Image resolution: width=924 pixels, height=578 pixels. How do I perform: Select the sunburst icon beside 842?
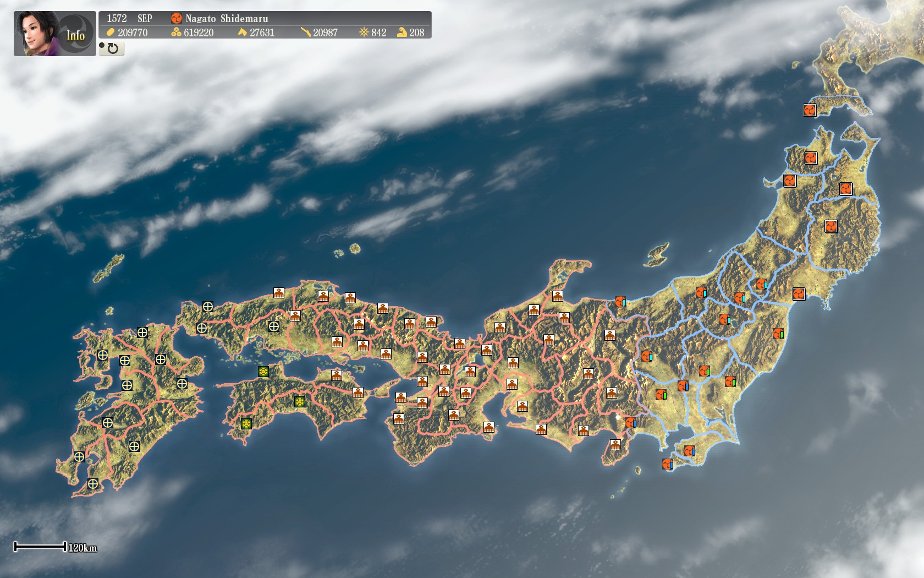point(364,32)
